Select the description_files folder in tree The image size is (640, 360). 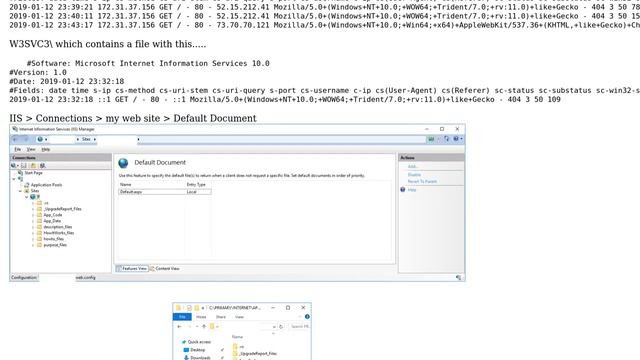pyautogui.click(x=58, y=227)
